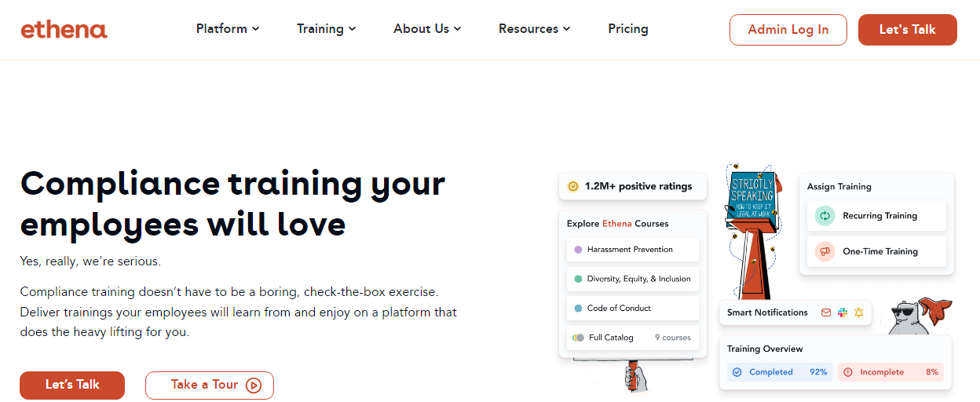Select the Code of Conduct course
This screenshot has width=980, height=402.
633,309
